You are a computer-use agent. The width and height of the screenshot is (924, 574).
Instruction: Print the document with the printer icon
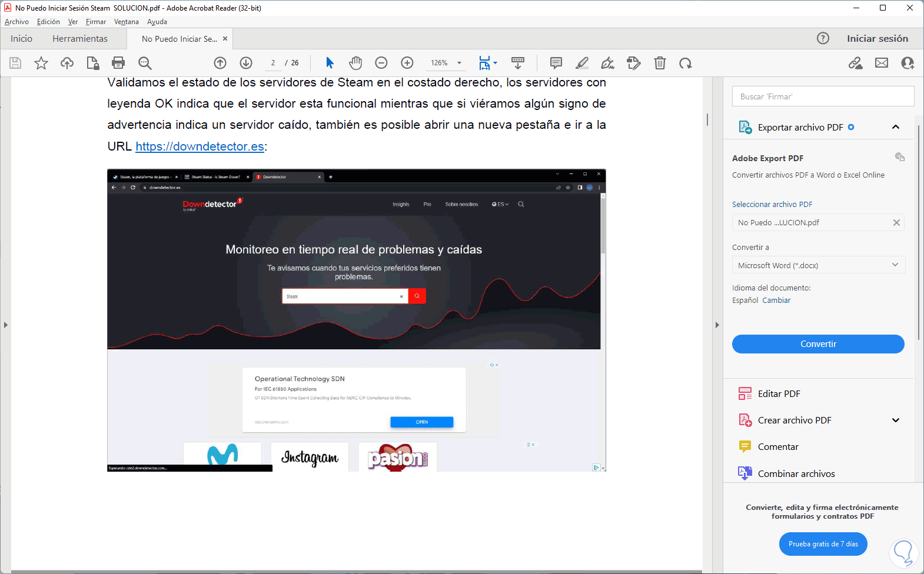pyautogui.click(x=118, y=63)
